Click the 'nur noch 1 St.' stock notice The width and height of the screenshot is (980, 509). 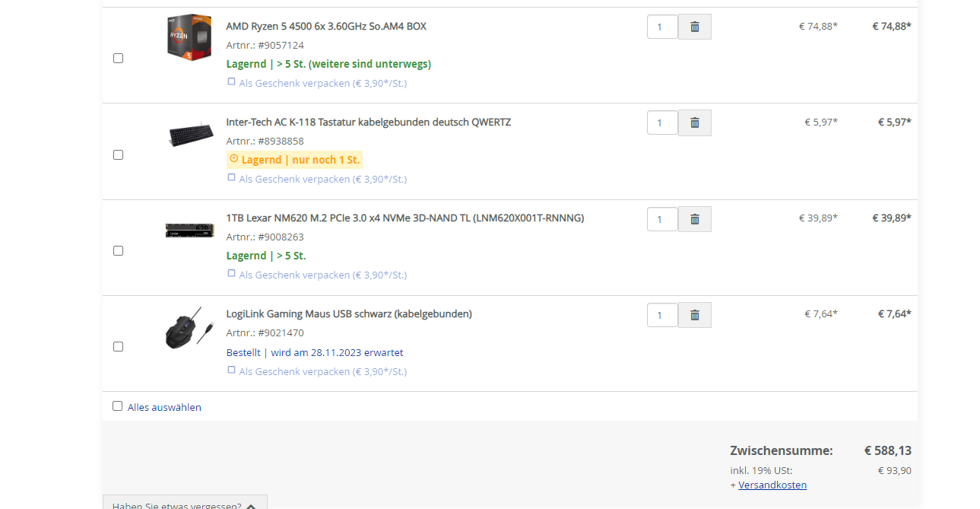coord(326,160)
